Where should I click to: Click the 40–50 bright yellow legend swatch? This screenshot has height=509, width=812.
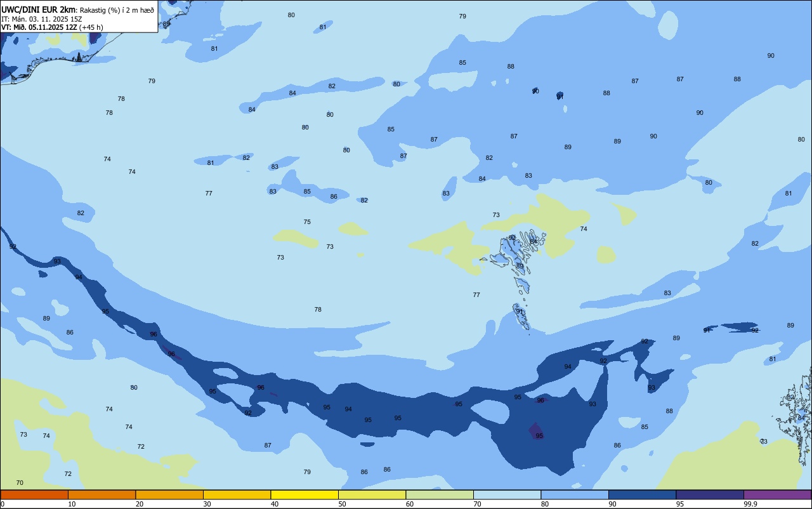[304, 494]
